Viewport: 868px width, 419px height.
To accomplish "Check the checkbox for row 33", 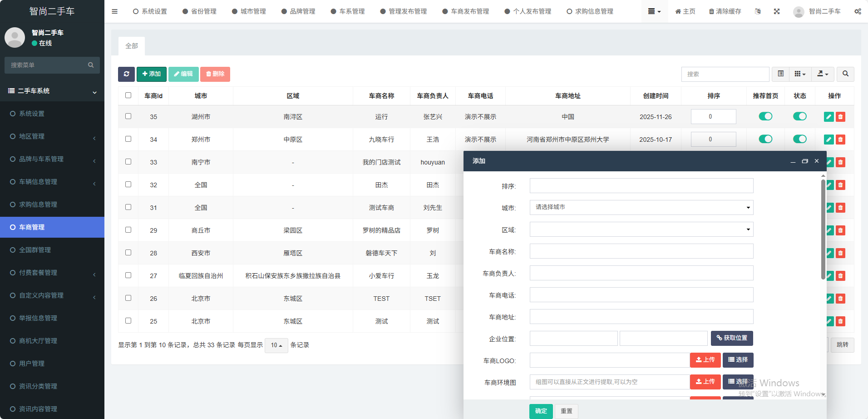I will (128, 162).
